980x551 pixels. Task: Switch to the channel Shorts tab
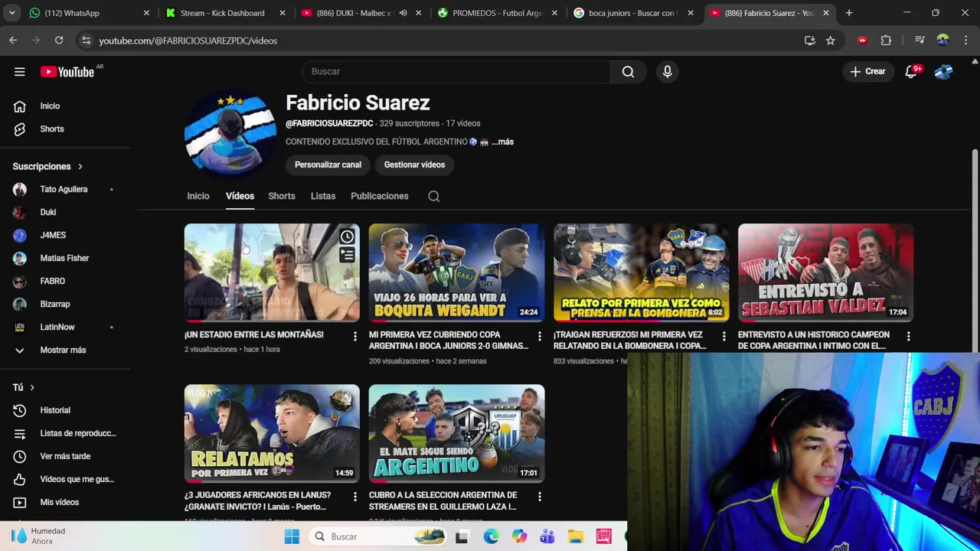282,196
